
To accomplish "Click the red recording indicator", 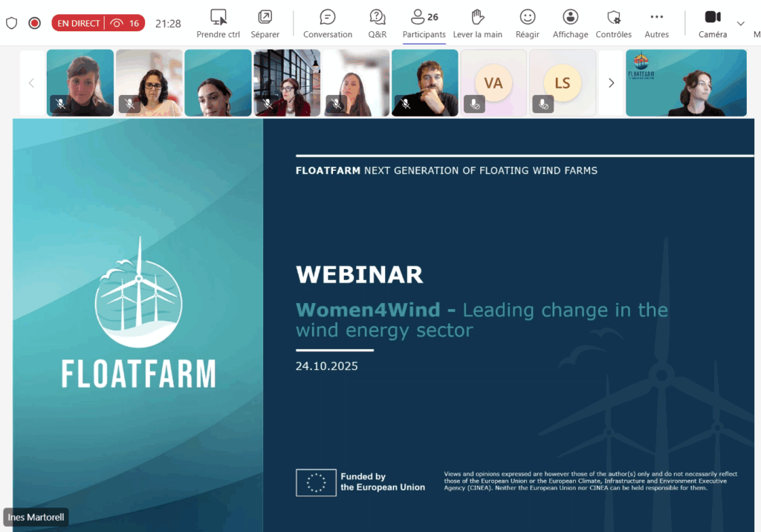I will [x=34, y=23].
